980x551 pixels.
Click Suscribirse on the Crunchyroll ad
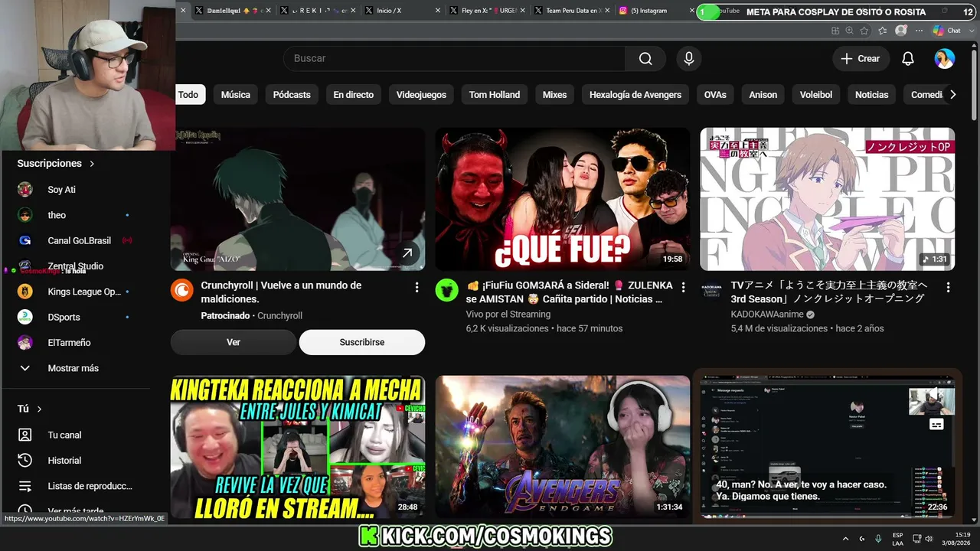click(362, 342)
